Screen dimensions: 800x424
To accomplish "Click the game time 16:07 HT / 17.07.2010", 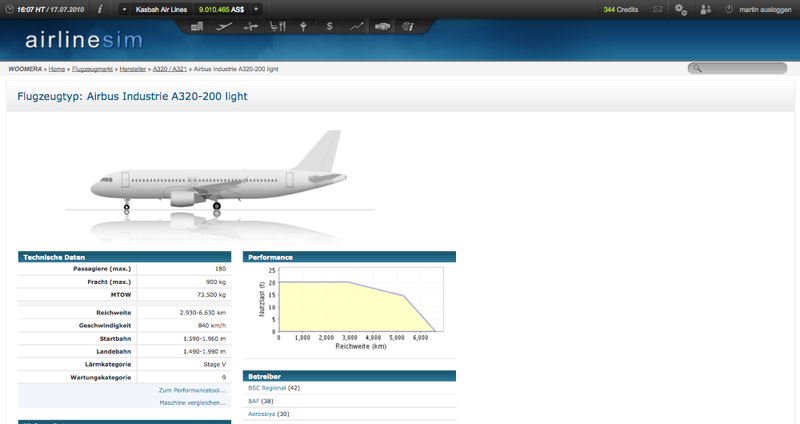I will (50, 10).
